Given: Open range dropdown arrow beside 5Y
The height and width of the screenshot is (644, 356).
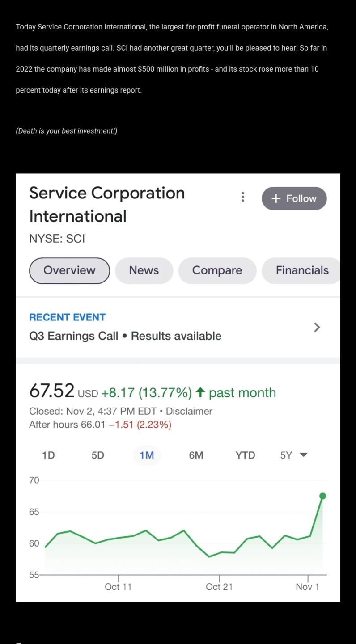Looking at the screenshot, I should point(304,455).
